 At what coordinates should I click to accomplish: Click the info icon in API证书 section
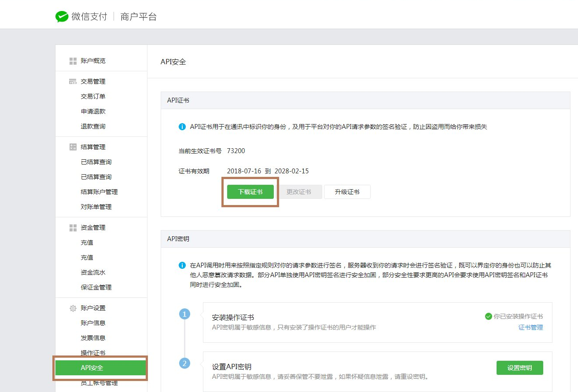[182, 127]
